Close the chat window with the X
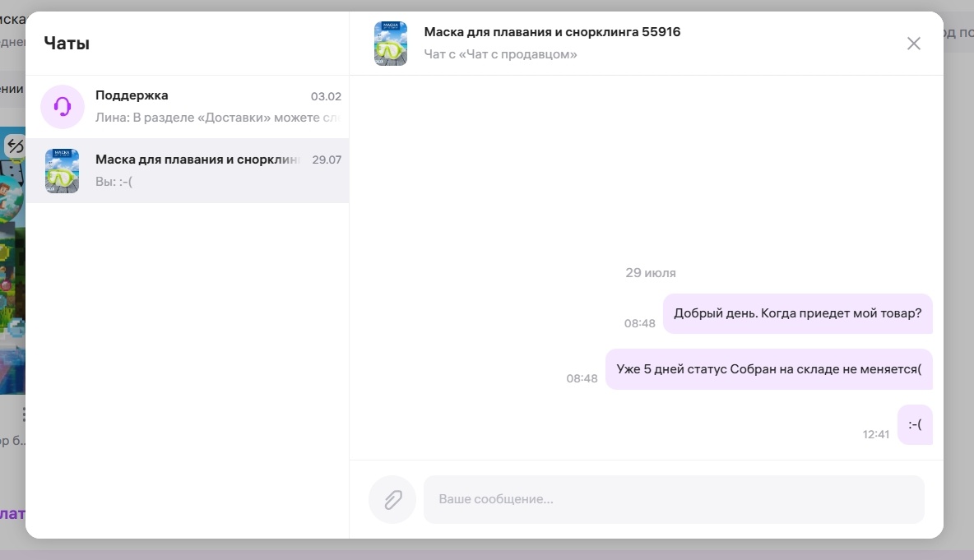Viewport: 974px width, 560px height. click(x=913, y=44)
